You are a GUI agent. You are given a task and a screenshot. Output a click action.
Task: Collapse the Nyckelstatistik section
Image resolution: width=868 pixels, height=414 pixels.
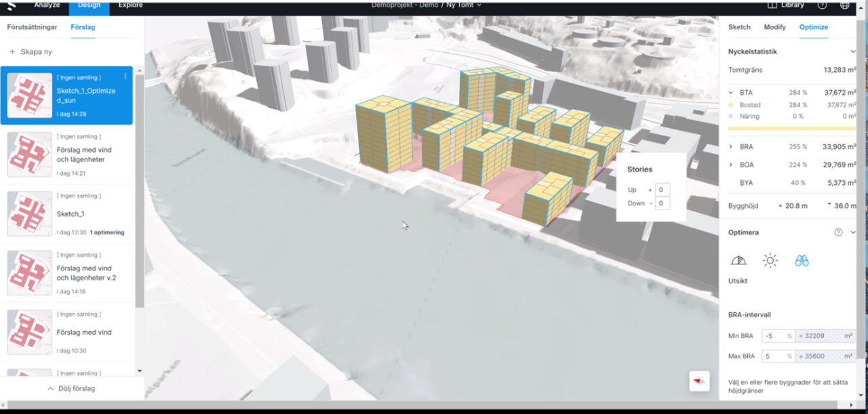tap(853, 51)
